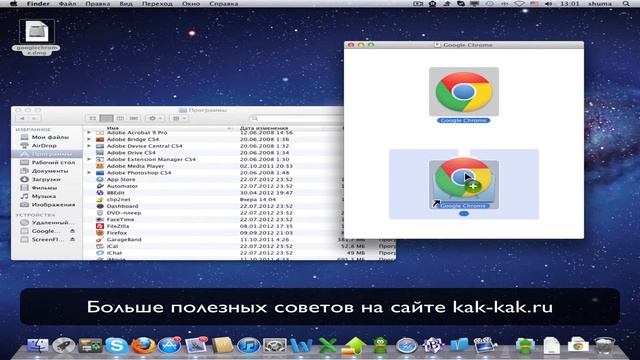Viewport: 640px width, 360px height.
Task: Eject ScreenFl volume in sidebar
Action: click(72, 240)
